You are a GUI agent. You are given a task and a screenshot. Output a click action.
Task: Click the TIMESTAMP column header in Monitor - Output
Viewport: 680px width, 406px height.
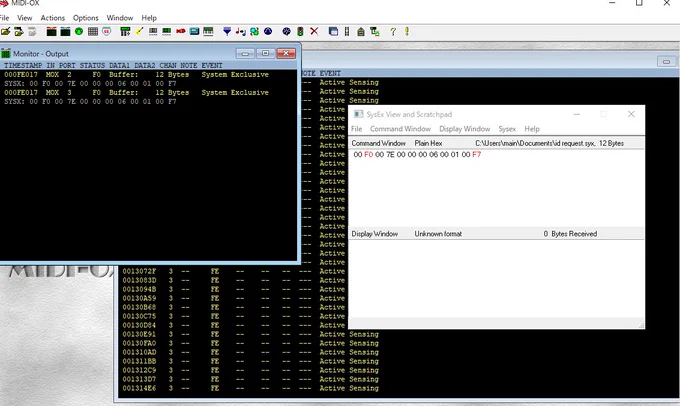coord(23,65)
